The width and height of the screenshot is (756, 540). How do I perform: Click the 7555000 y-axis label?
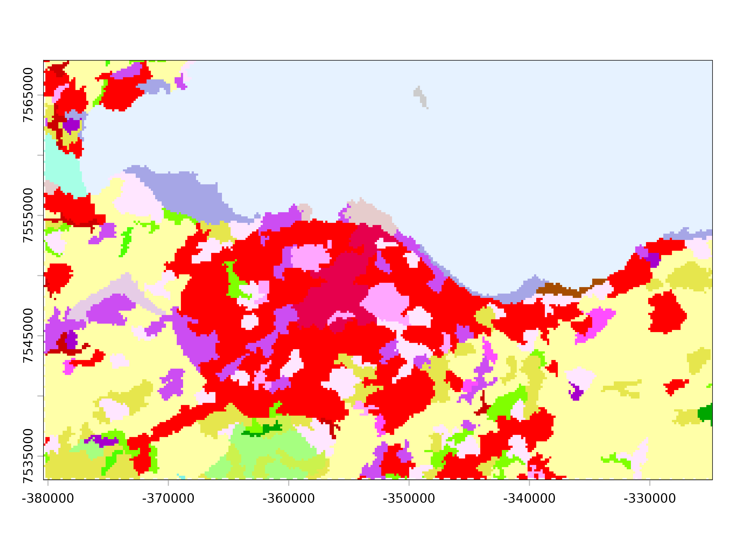[28, 215]
